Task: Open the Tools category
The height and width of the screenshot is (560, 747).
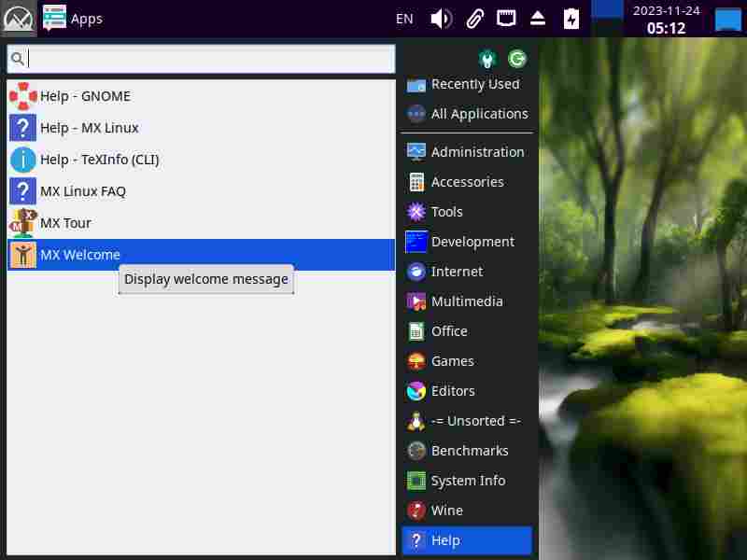Action: (468, 212)
